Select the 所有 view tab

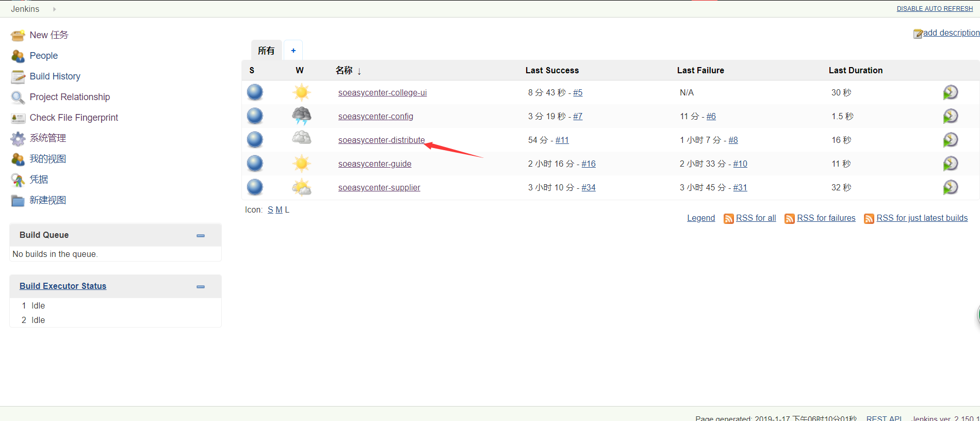[x=266, y=51]
